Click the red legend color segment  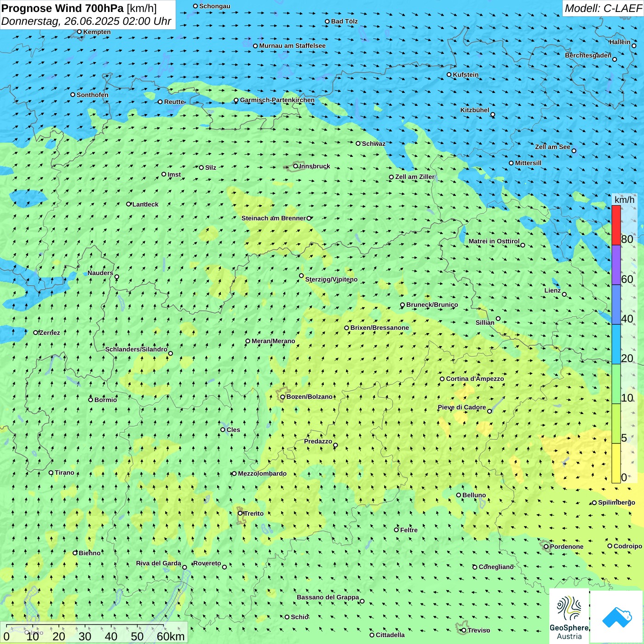pyautogui.click(x=616, y=225)
